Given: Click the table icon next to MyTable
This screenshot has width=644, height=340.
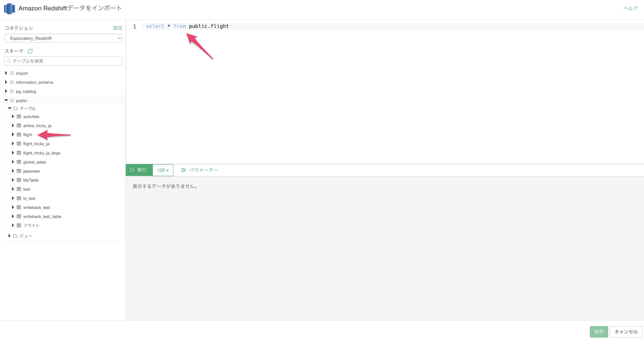Looking at the screenshot, I should coord(19,180).
